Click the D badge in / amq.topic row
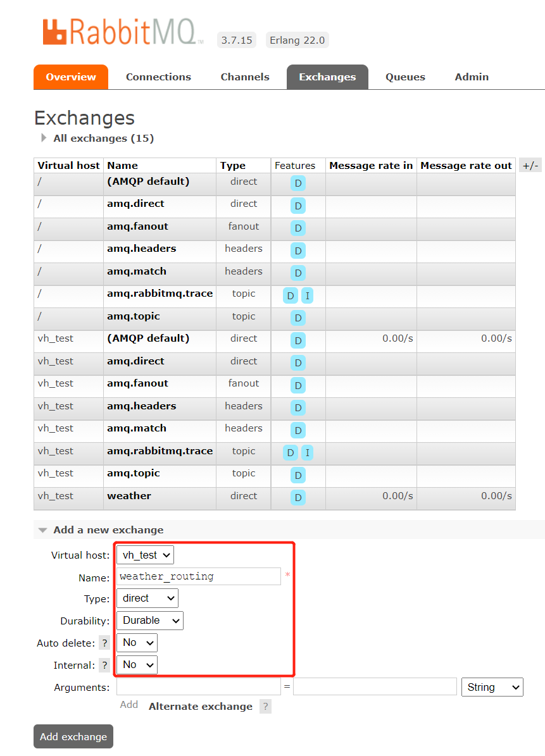Screen dimensions: 545x756 pos(298,318)
